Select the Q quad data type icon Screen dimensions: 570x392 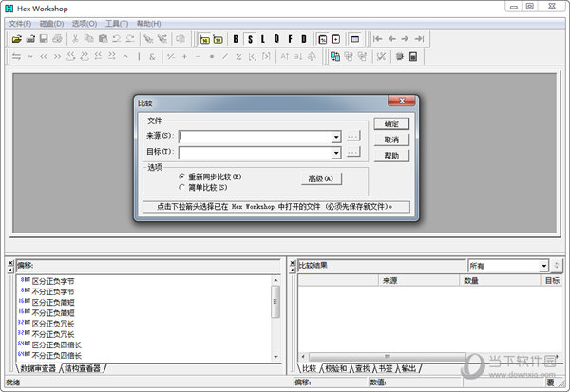(277, 39)
